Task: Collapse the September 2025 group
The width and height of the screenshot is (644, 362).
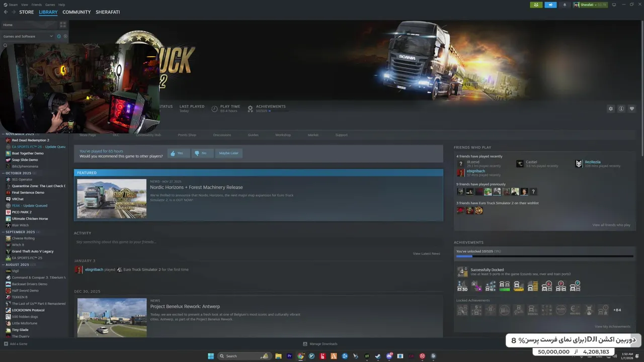Action: coord(3,232)
